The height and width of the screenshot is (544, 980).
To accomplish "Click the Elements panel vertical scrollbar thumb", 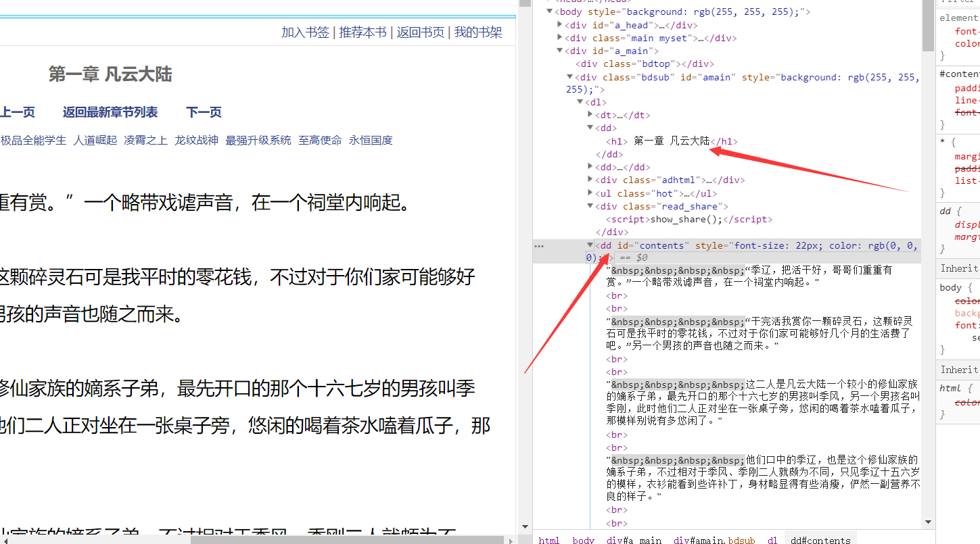I will pyautogui.click(x=928, y=26).
